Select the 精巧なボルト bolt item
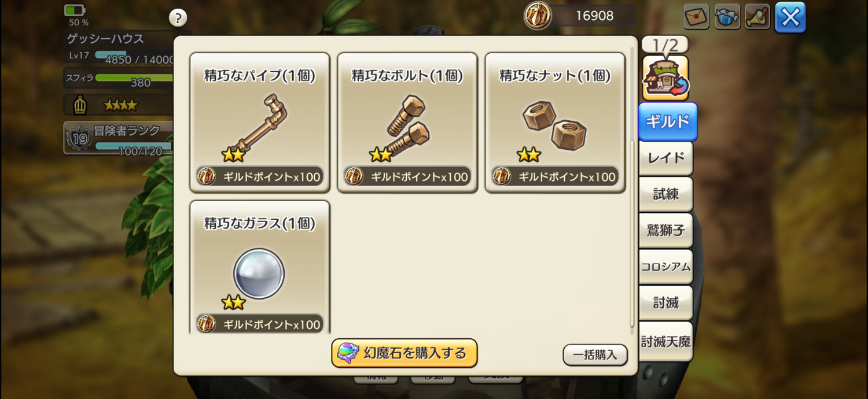 407,123
